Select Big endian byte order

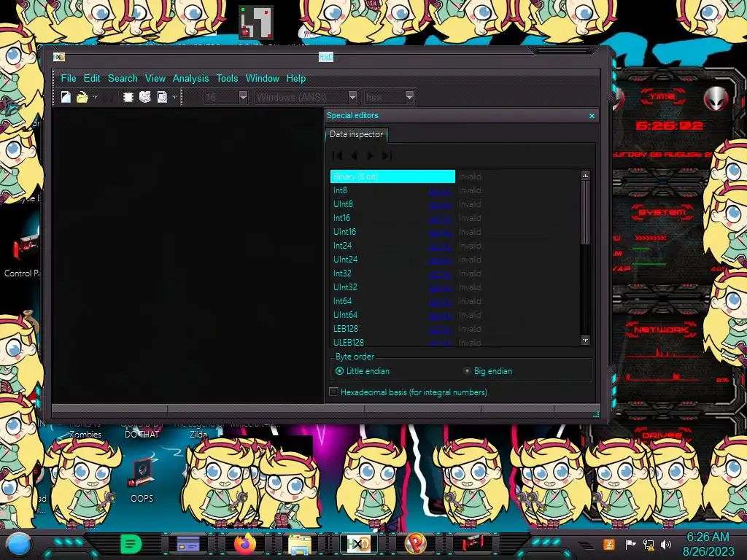(488, 371)
